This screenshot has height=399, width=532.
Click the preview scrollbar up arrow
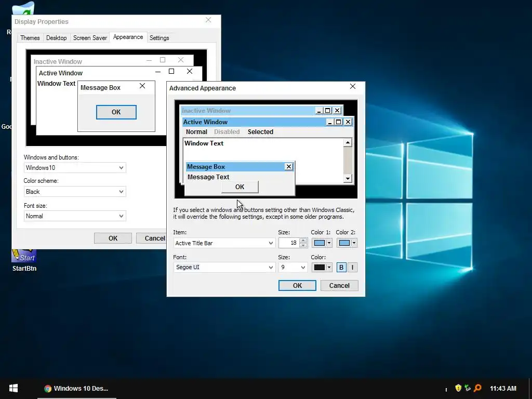coord(348,142)
